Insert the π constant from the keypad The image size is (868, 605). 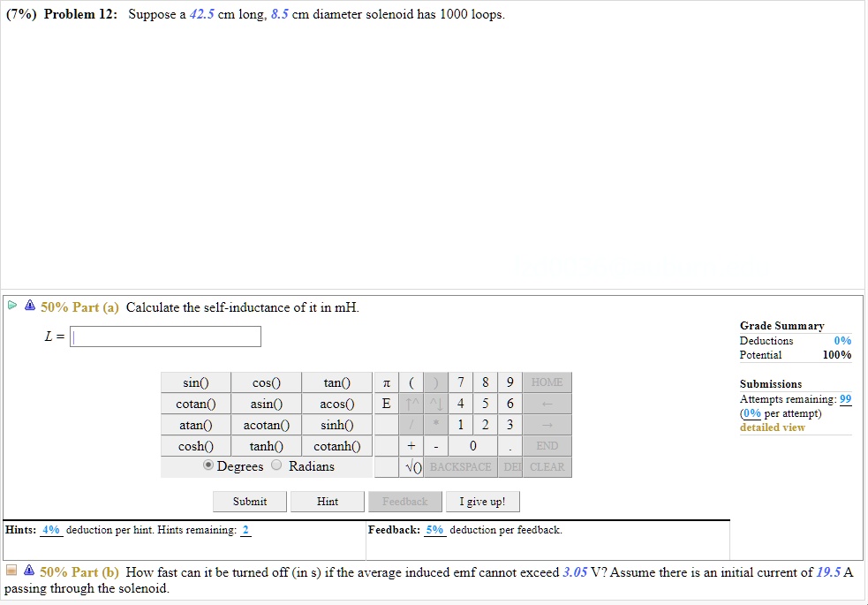[x=386, y=382]
